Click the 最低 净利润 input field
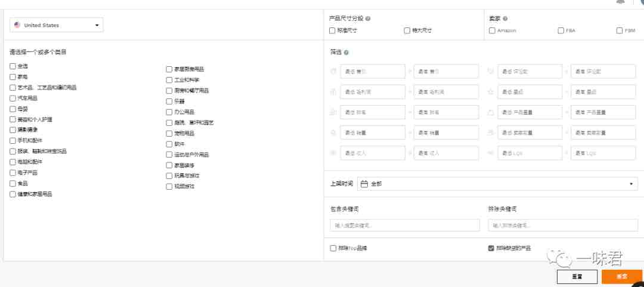 [x=373, y=92]
